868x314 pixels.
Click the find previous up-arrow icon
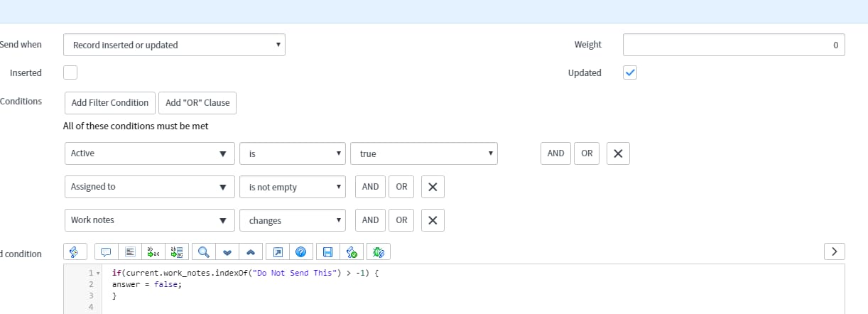[251, 251]
